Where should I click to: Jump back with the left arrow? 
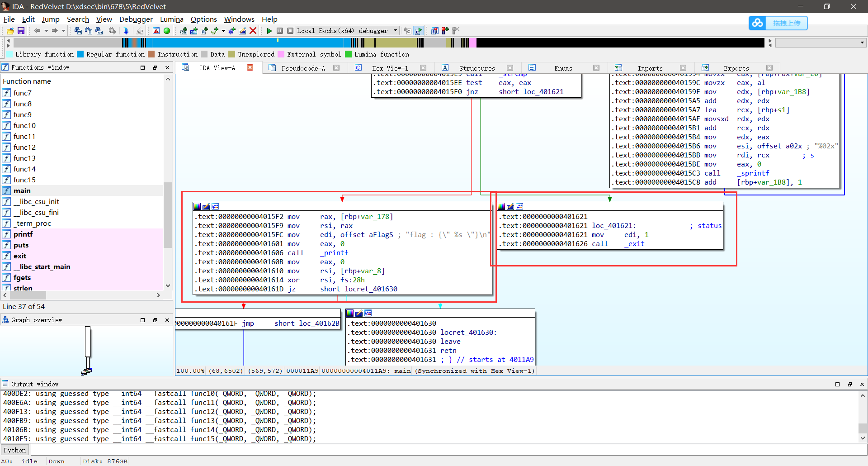(x=37, y=31)
